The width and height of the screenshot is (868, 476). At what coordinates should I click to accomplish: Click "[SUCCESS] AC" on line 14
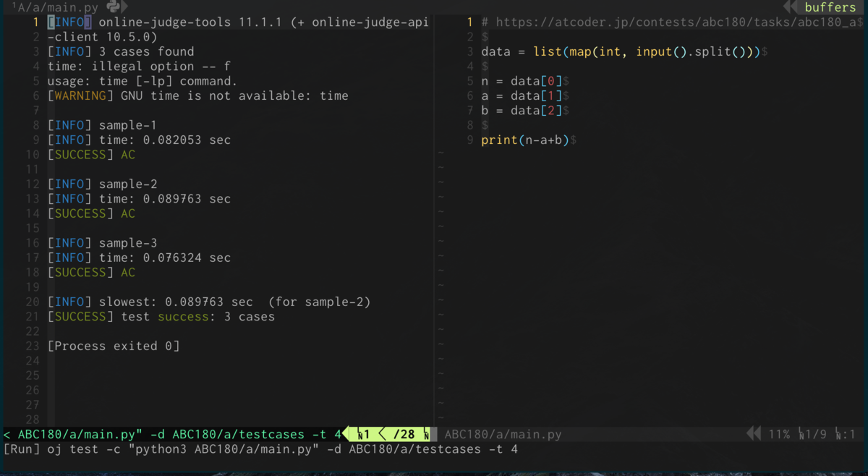click(x=91, y=213)
